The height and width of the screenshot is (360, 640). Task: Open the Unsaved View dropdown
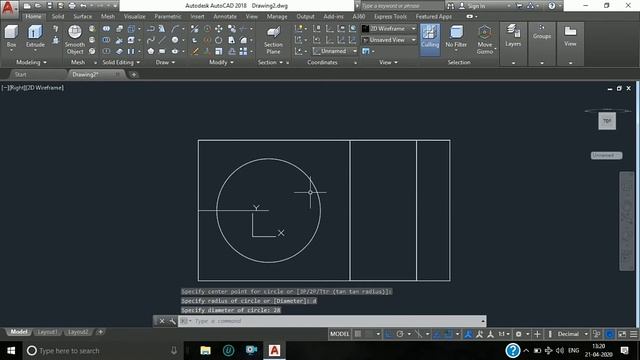(x=389, y=40)
